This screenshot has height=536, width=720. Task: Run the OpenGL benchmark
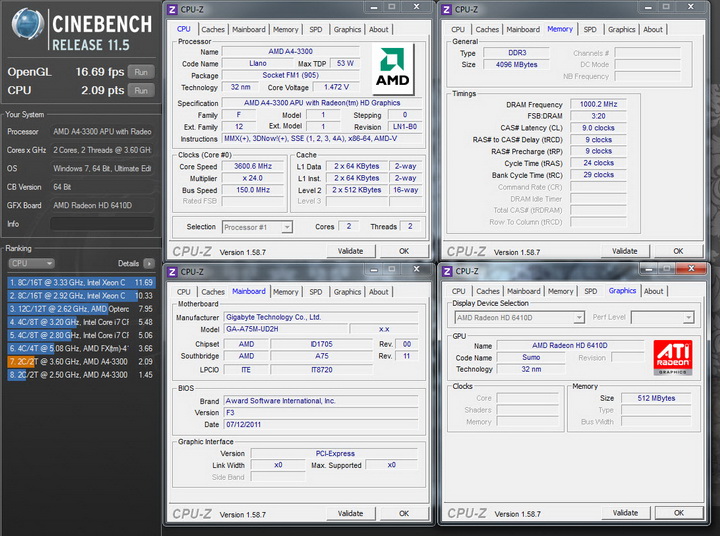tap(141, 72)
